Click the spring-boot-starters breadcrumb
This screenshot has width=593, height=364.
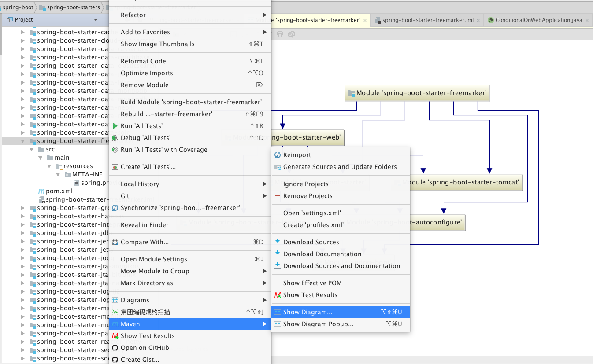pyautogui.click(x=69, y=7)
